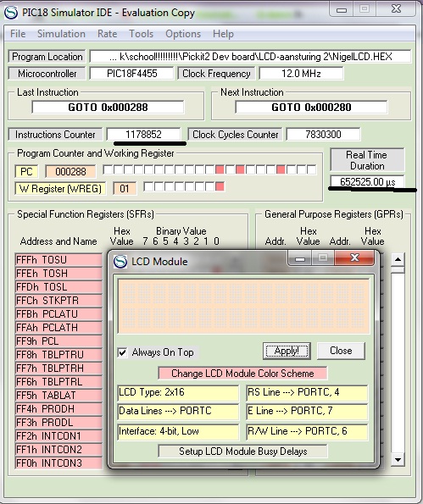Select the FF4h PRODH register row
This screenshot has height=504, width=423.
(x=58, y=409)
